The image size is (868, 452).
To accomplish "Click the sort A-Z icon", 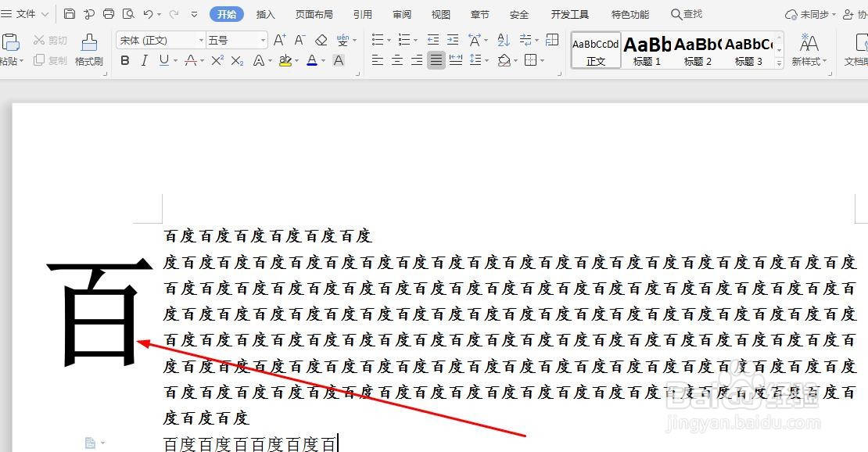I will (503, 40).
